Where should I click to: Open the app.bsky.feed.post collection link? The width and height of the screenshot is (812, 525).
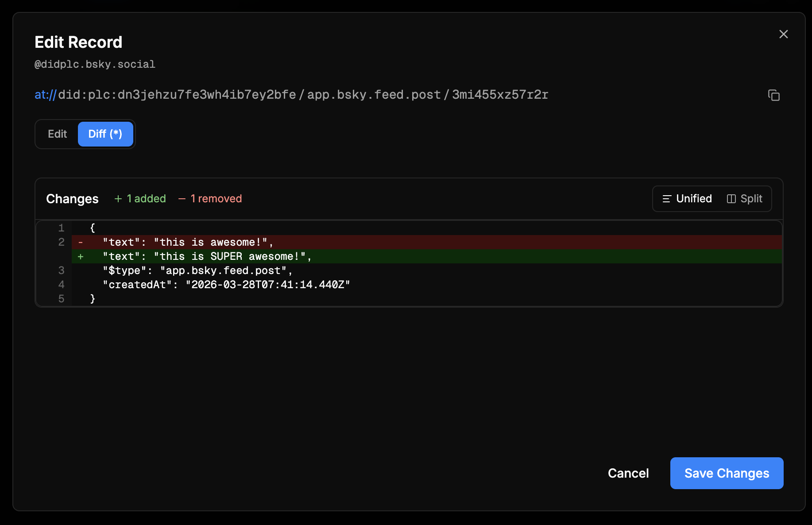tap(374, 95)
